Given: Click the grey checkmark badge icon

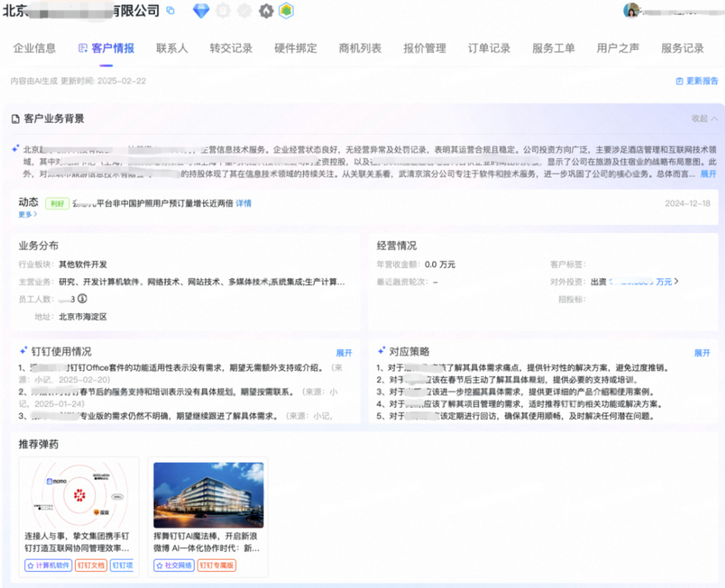Looking at the screenshot, I should coord(244,11).
